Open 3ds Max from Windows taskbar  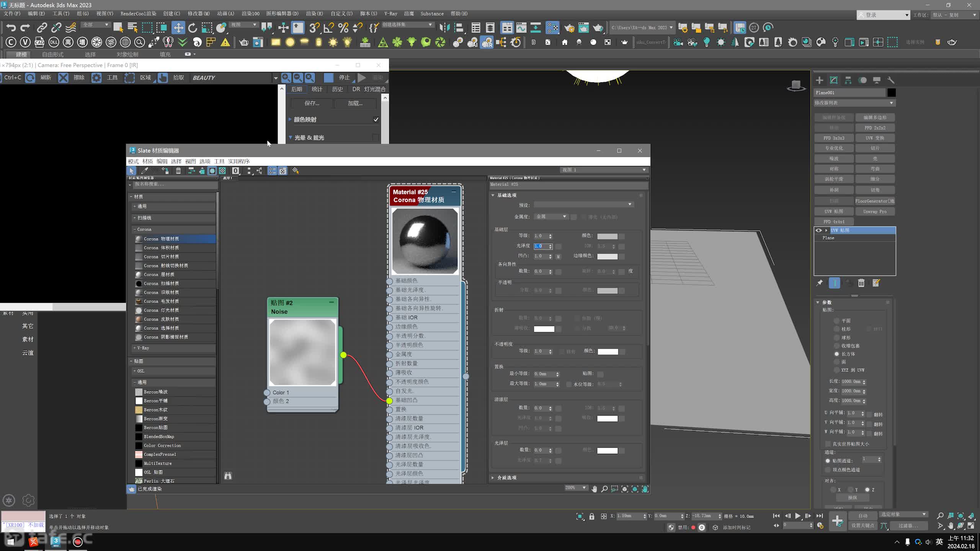tap(56, 541)
